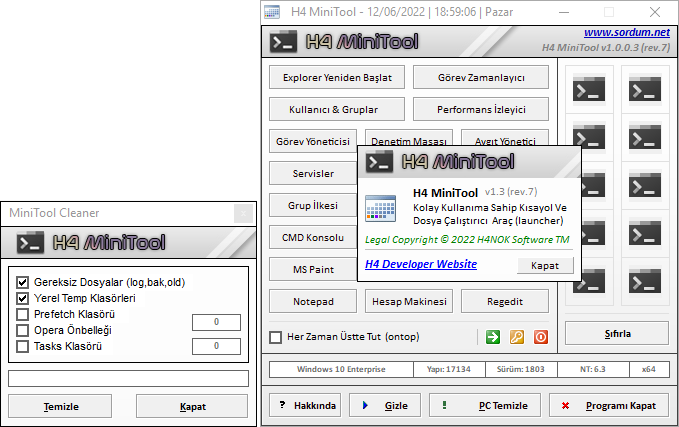This screenshot has height=427, width=679.
Task: Uncheck Yerel Temp Klasörleri
Action: [23, 298]
